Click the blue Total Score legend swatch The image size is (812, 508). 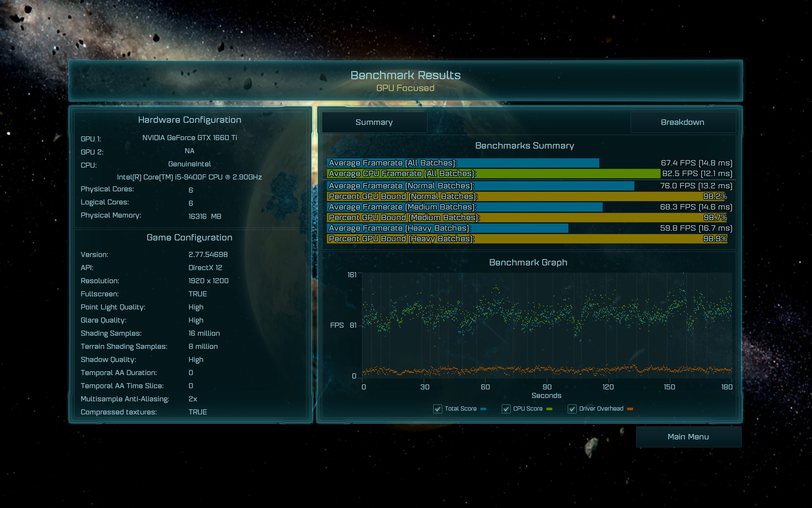click(x=483, y=409)
